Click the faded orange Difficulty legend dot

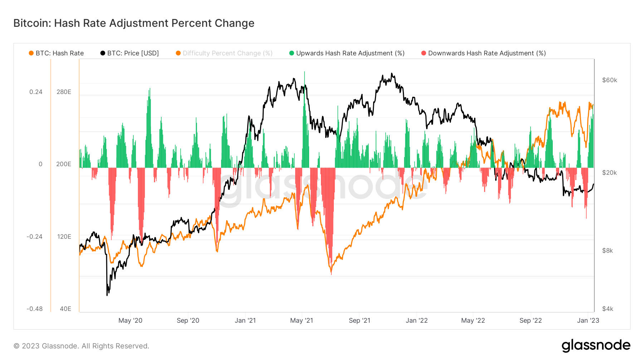click(x=178, y=53)
